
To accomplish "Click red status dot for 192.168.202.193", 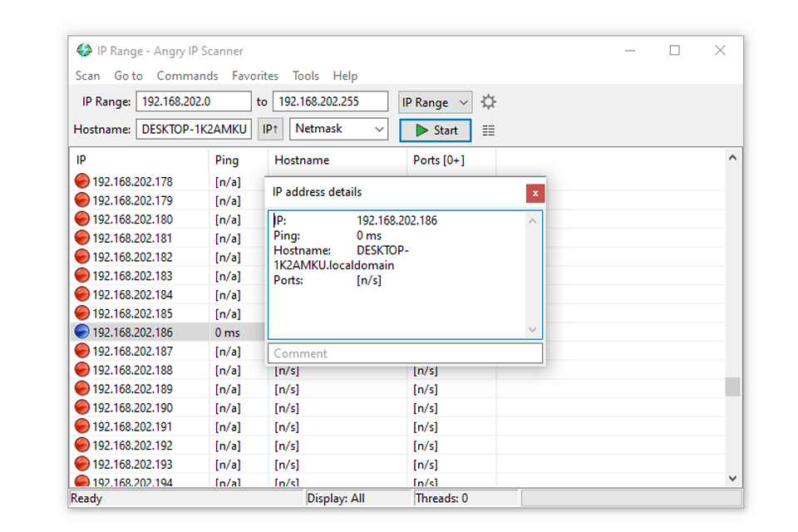I will 82,464.
